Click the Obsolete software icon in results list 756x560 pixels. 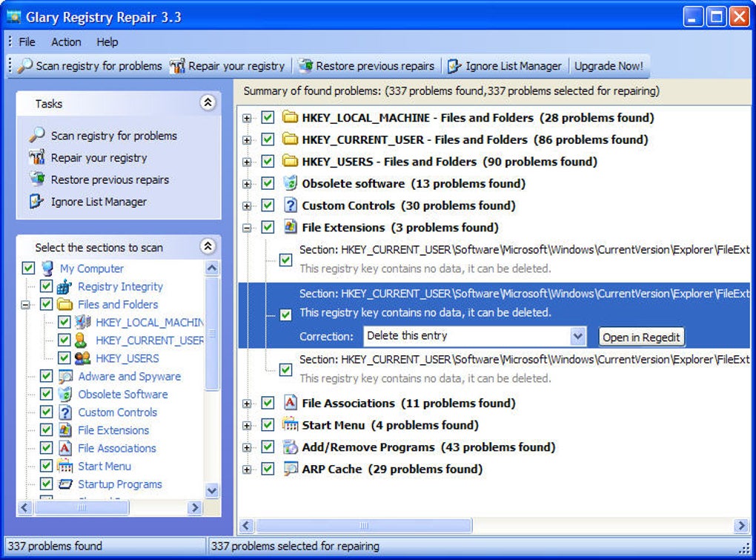290,182
